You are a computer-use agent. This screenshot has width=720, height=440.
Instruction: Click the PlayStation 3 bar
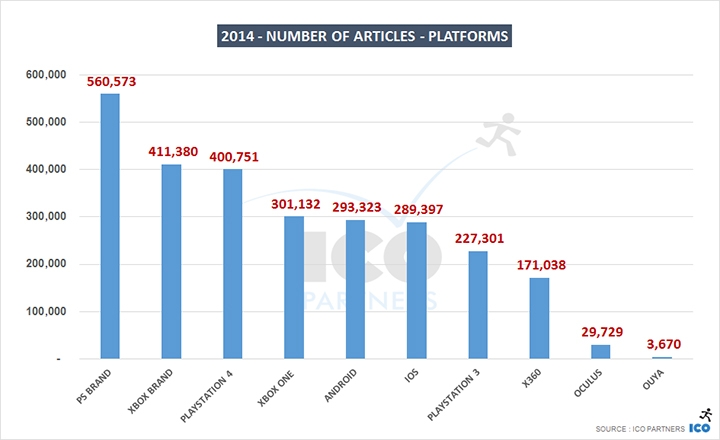[x=478, y=305]
